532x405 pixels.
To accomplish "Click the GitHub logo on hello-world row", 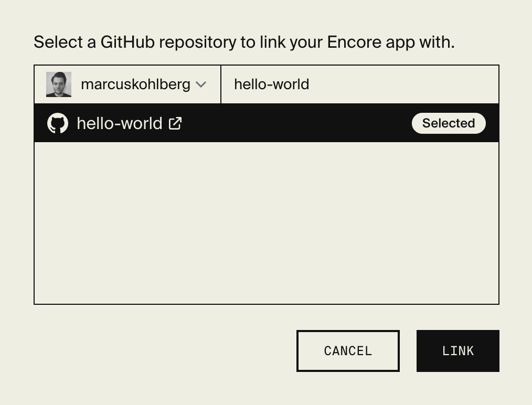I will 57,123.
